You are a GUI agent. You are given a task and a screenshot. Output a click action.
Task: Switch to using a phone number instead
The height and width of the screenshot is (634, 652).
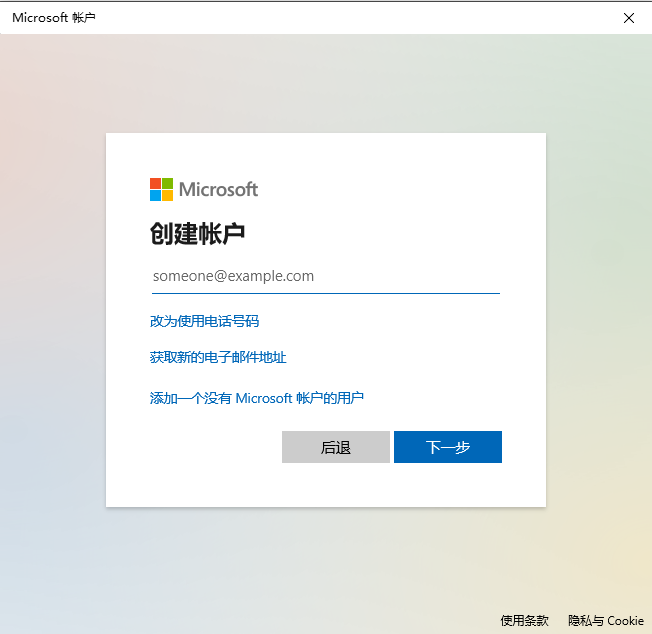coord(204,321)
